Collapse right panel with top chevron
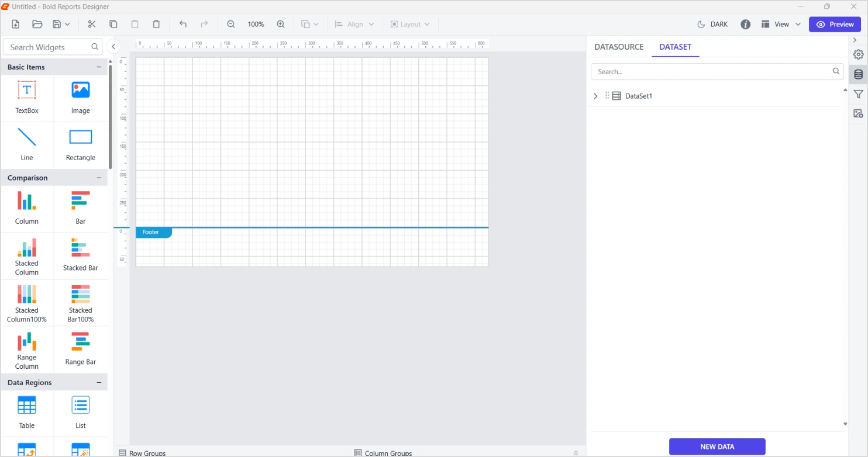The height and width of the screenshot is (457, 868). point(855,40)
